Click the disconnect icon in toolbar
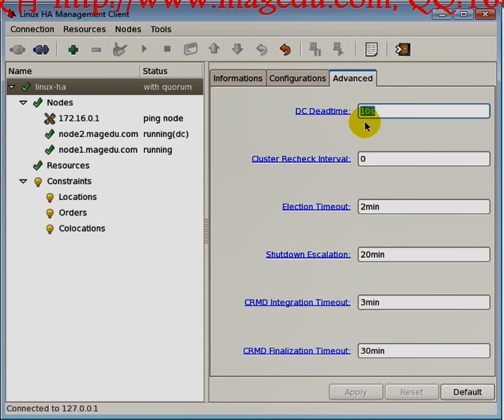The height and width of the screenshot is (420, 504). 41,50
